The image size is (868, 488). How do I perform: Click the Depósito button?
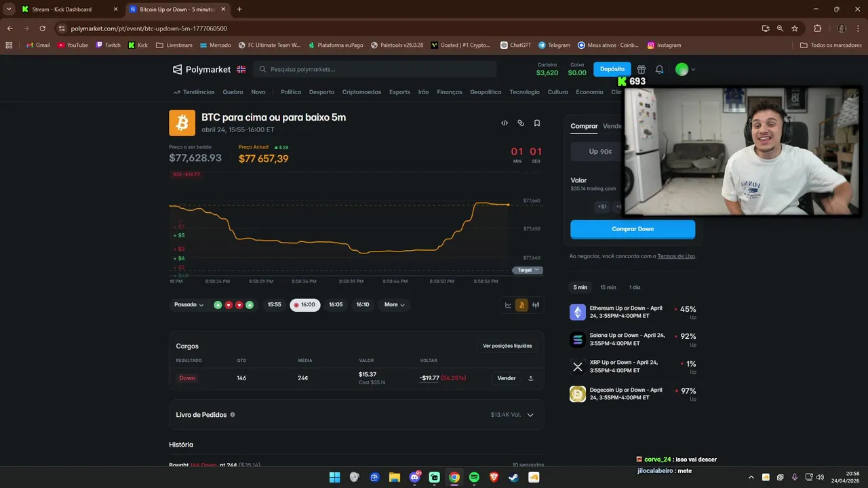pyautogui.click(x=612, y=69)
